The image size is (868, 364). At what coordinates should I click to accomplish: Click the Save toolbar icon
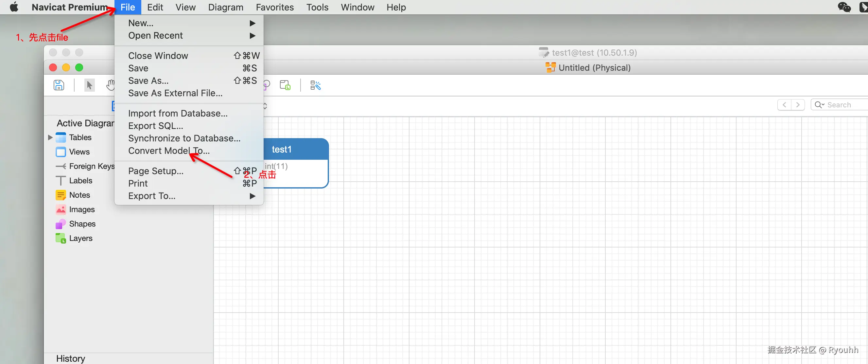(59, 85)
